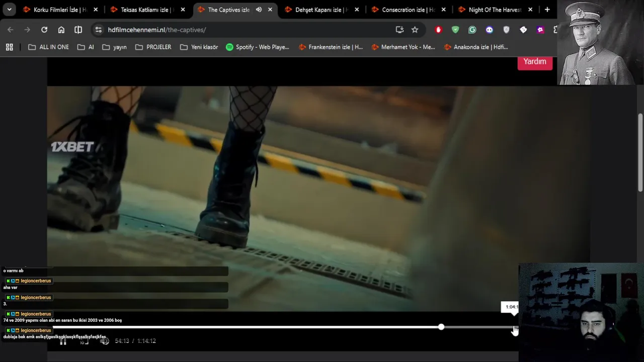Click the install app icon in address bar
Screen dimensions: 644x362
pyautogui.click(x=399, y=30)
